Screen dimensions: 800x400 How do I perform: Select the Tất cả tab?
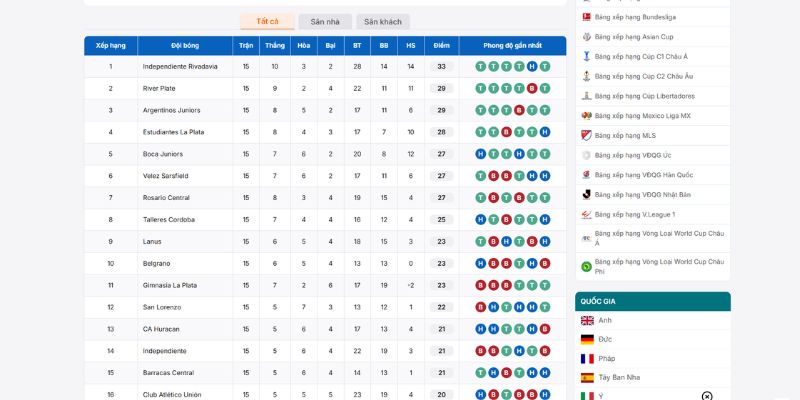coord(267,21)
